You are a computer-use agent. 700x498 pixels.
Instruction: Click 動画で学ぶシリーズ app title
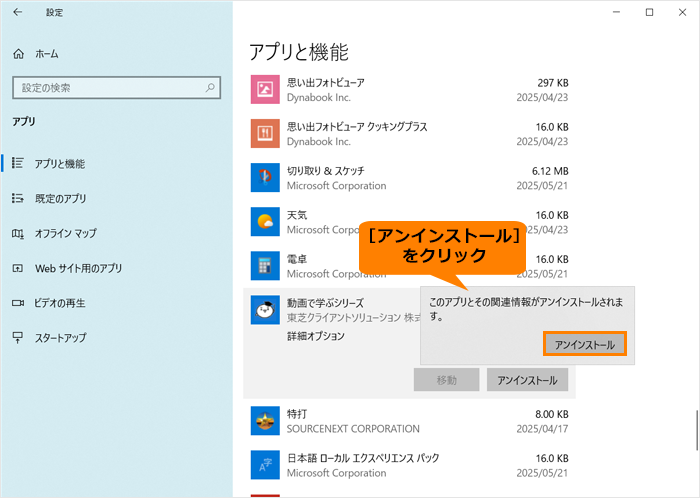tap(325, 303)
